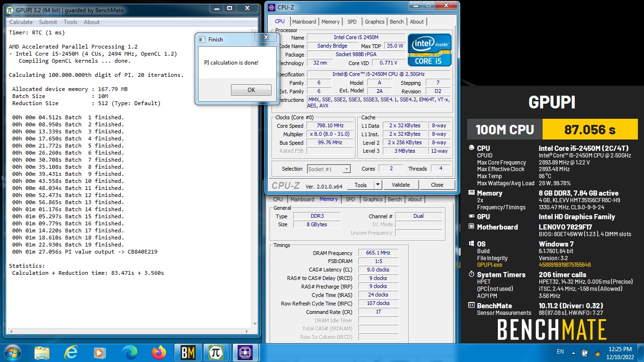Click the CAS# Latency 9.0 clocks value
644x362 pixels.
(378, 270)
